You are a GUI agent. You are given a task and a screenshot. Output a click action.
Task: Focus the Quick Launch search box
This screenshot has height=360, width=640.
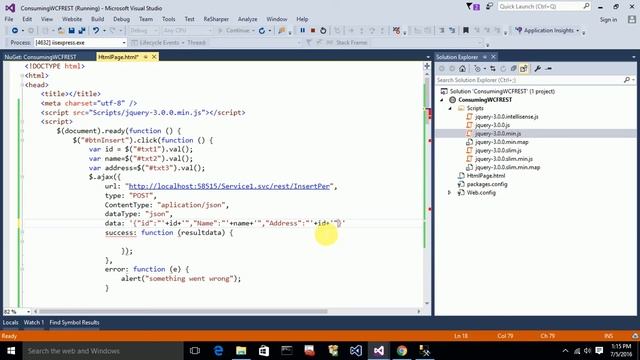544,7
